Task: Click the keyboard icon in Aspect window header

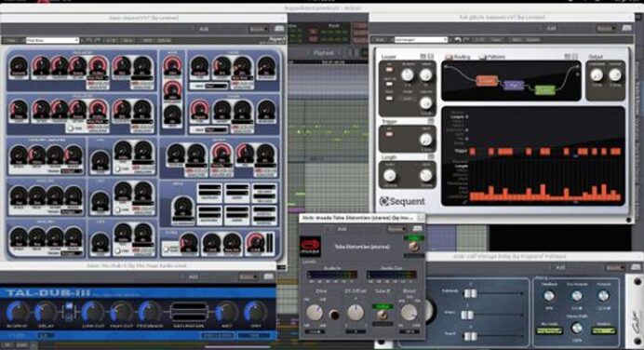Action: [x=279, y=28]
